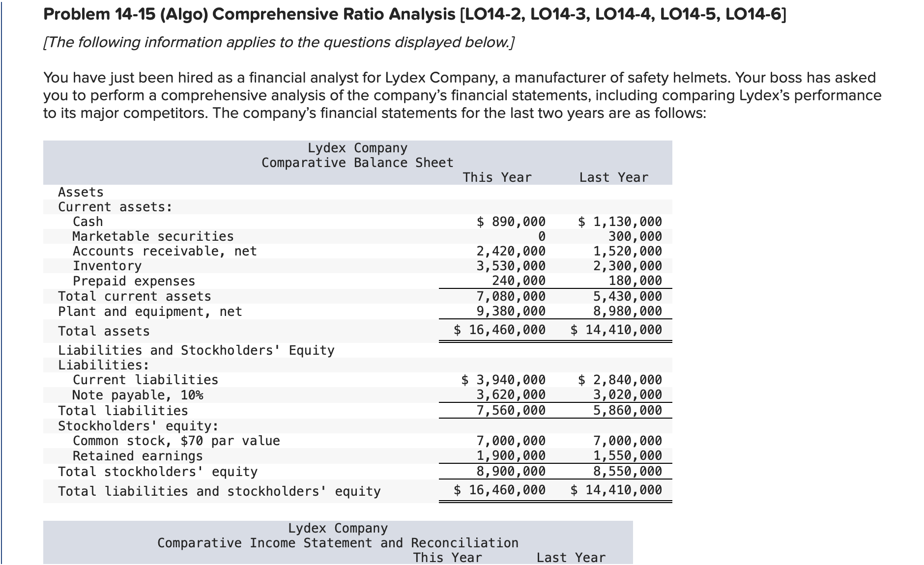
Task: Click the Prepaid expenses line item
Action: click(133, 281)
